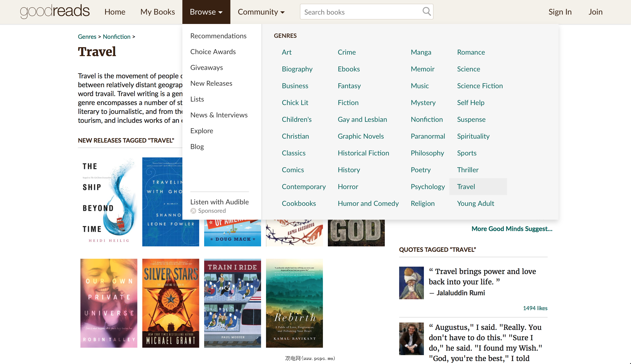
Task: Open More Good Minds Suggest link
Action: [x=512, y=229]
